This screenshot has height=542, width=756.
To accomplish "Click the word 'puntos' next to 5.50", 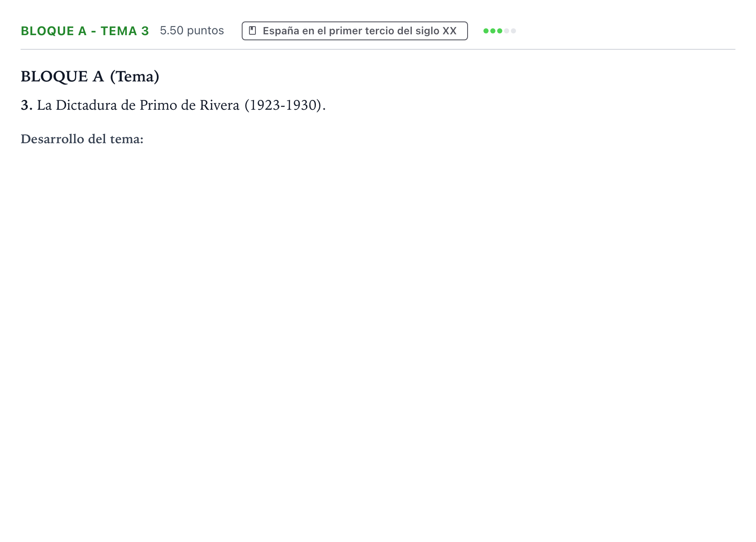I will point(206,31).
